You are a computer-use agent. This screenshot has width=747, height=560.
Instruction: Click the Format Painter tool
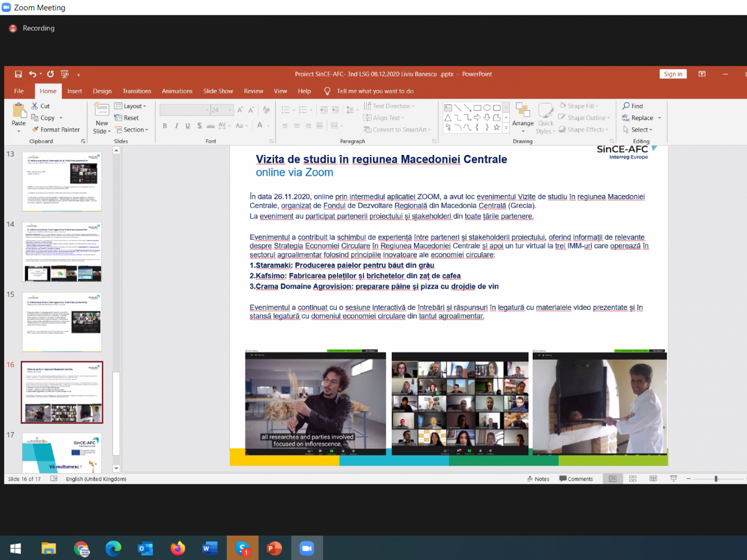click(55, 130)
